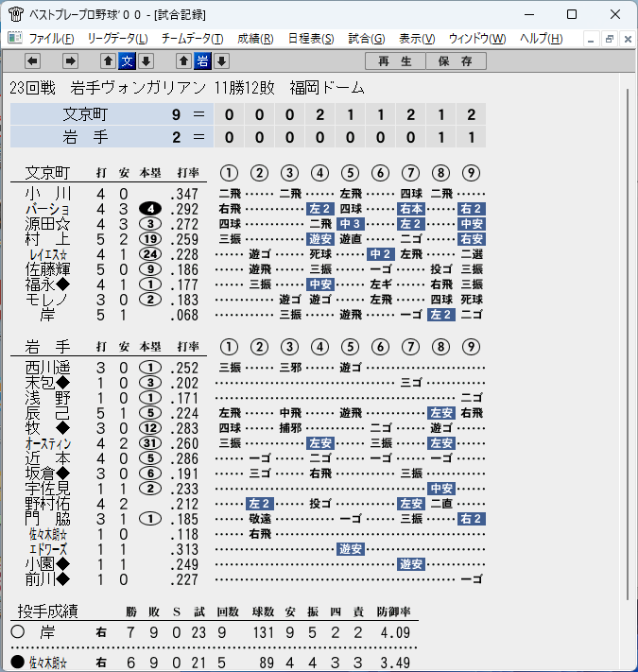Click up arrow beside 岩 team icon
This screenshot has width=638, height=672.
183,60
